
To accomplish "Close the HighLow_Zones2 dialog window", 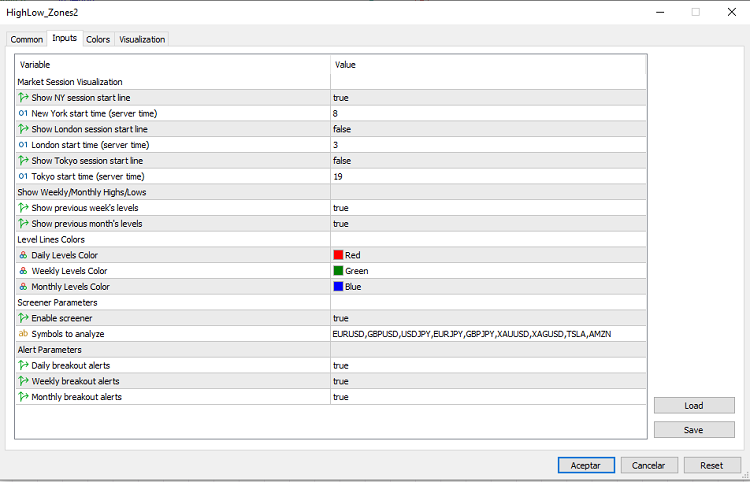I will (732, 12).
